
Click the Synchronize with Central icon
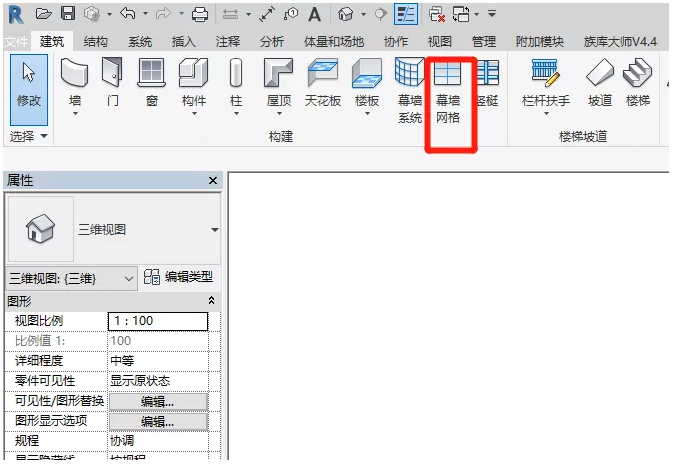[92, 14]
